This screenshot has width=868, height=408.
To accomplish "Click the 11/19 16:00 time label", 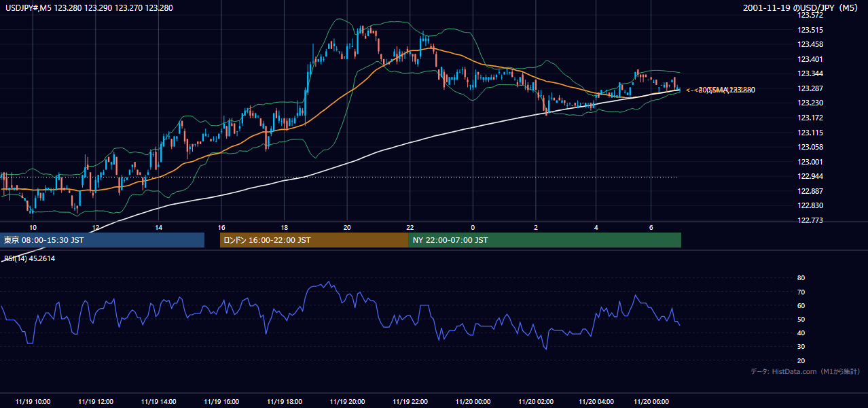I will (221, 401).
